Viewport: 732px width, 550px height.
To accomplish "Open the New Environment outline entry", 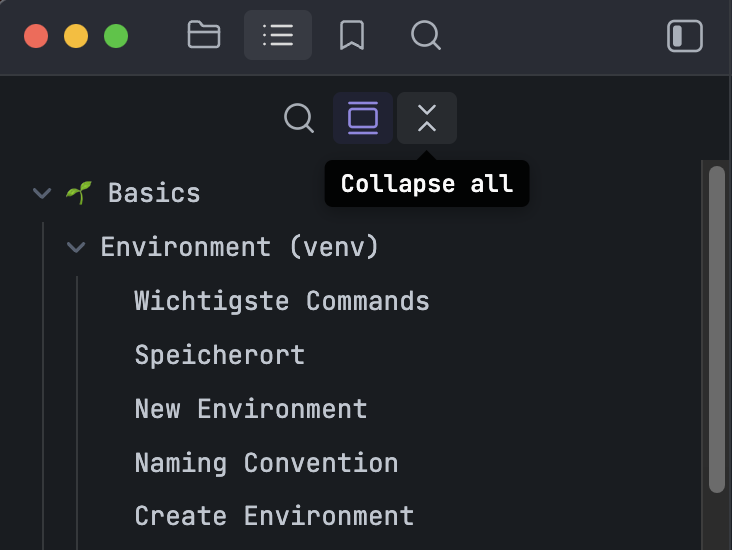I will pyautogui.click(x=251, y=409).
